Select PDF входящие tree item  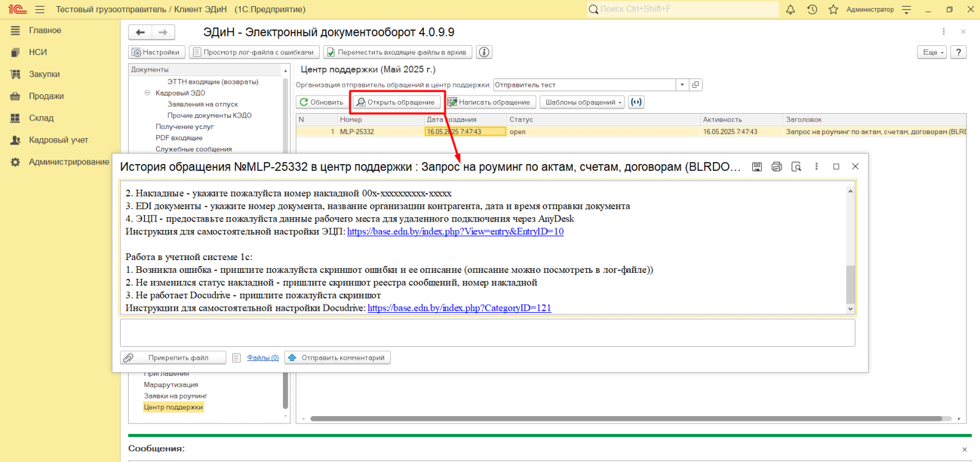point(179,138)
